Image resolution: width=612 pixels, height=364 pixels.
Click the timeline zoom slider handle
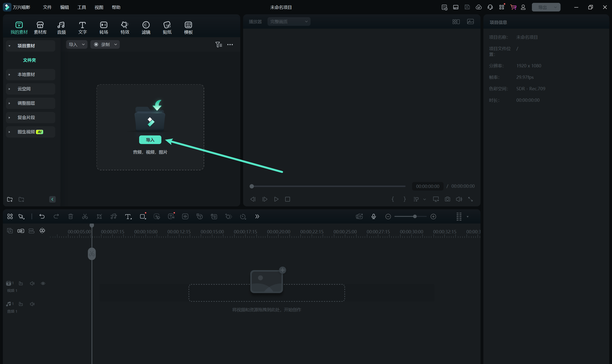pyautogui.click(x=415, y=216)
